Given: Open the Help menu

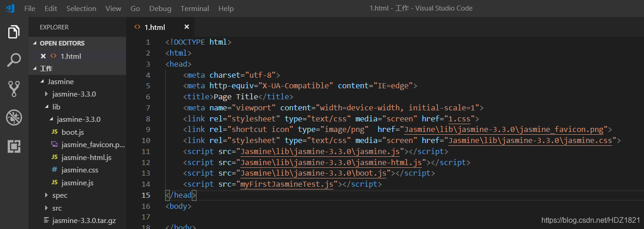Looking at the screenshot, I should pos(226,8).
